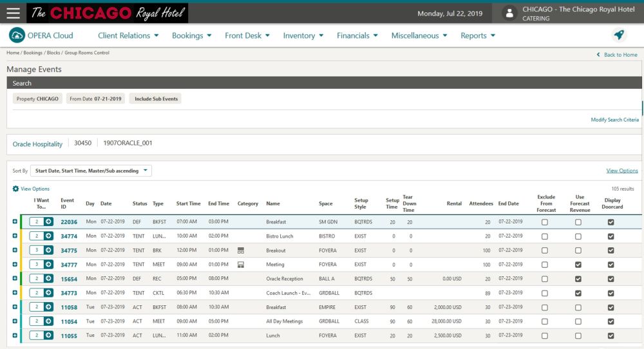Click Blocks in the breadcrumb
This screenshot has width=644, height=349.
pyautogui.click(x=53, y=53)
